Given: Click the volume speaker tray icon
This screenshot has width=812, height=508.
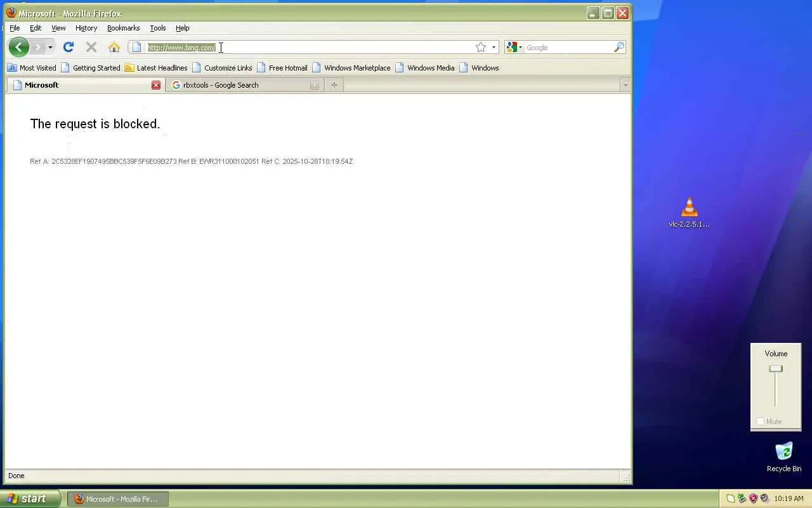Looking at the screenshot, I should (764, 498).
